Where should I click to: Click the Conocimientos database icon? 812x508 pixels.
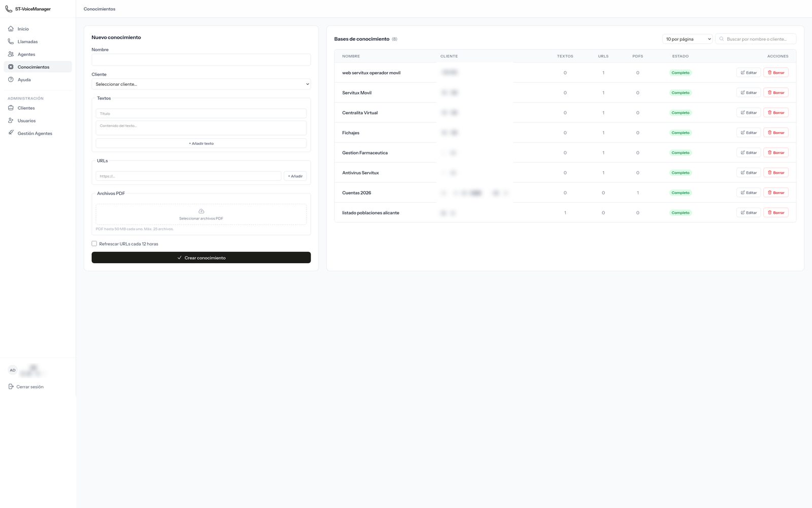pos(11,67)
